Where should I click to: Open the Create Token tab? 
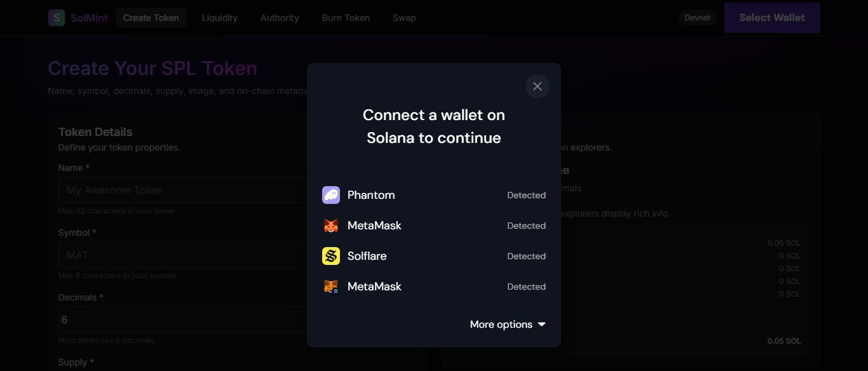coord(151,18)
